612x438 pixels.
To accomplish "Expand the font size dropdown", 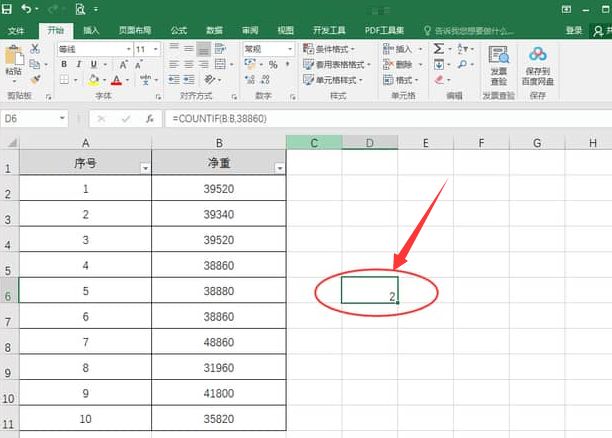I will pyautogui.click(x=156, y=49).
